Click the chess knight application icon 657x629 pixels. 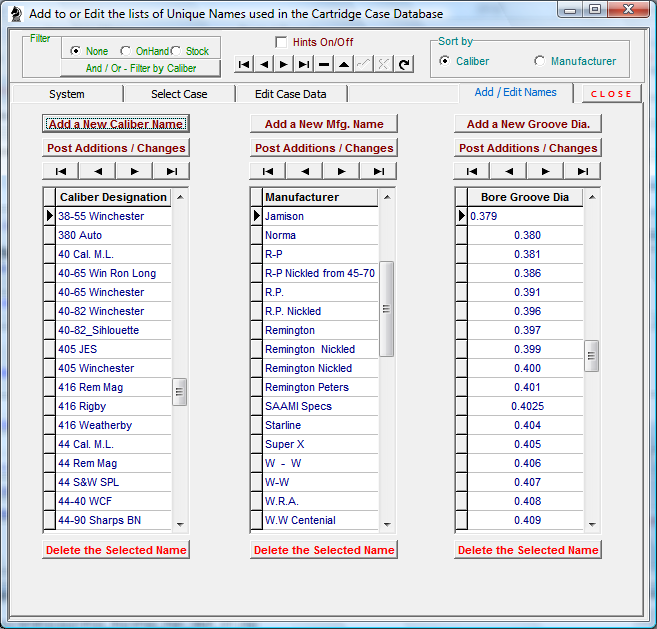coord(16,14)
